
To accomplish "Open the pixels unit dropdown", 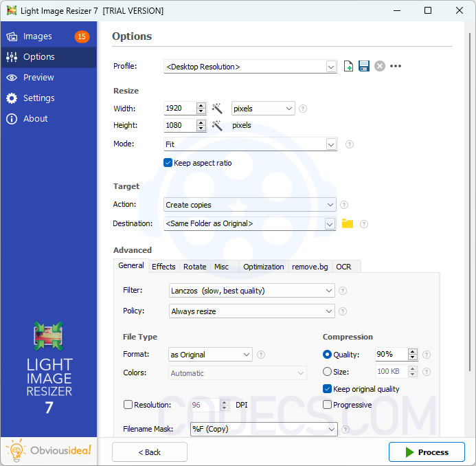I will tap(263, 109).
